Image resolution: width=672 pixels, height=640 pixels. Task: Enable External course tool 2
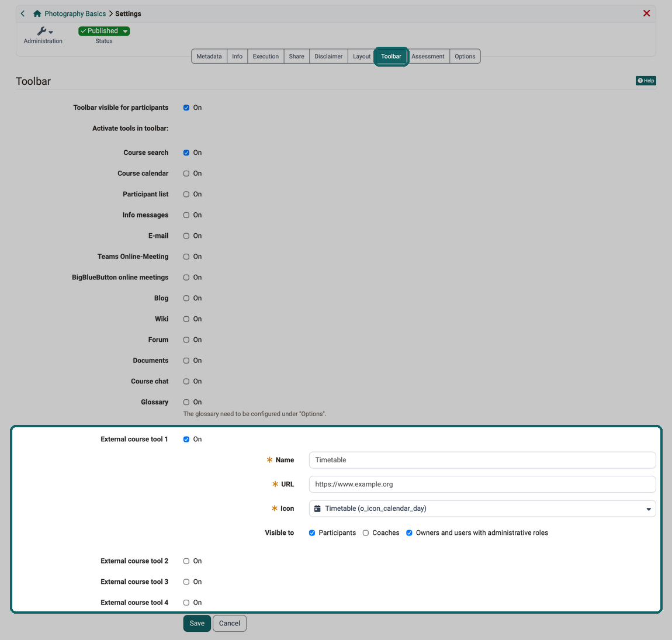point(186,561)
